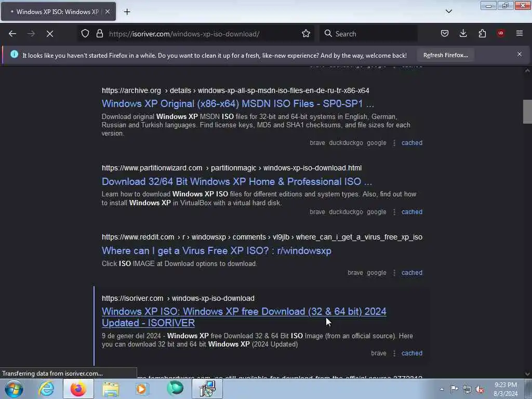This screenshot has width=532, height=399.
Task: Open the Windows Start menu
Action: click(14, 389)
